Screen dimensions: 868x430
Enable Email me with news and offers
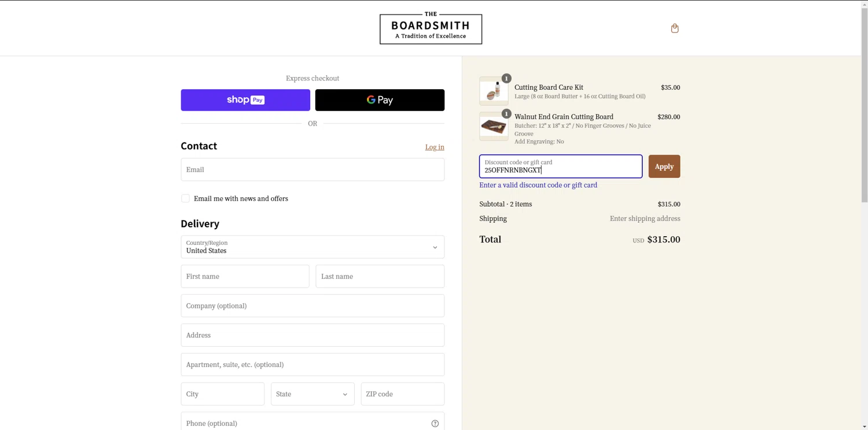[x=185, y=199]
